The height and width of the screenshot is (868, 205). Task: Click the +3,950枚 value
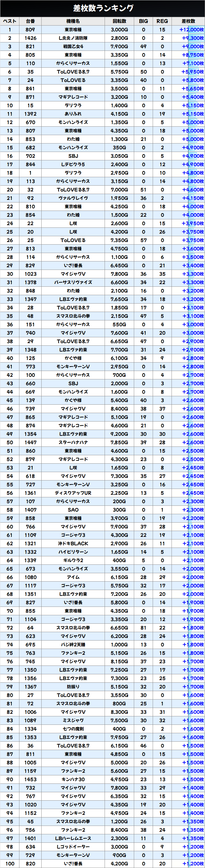[x=193, y=224]
